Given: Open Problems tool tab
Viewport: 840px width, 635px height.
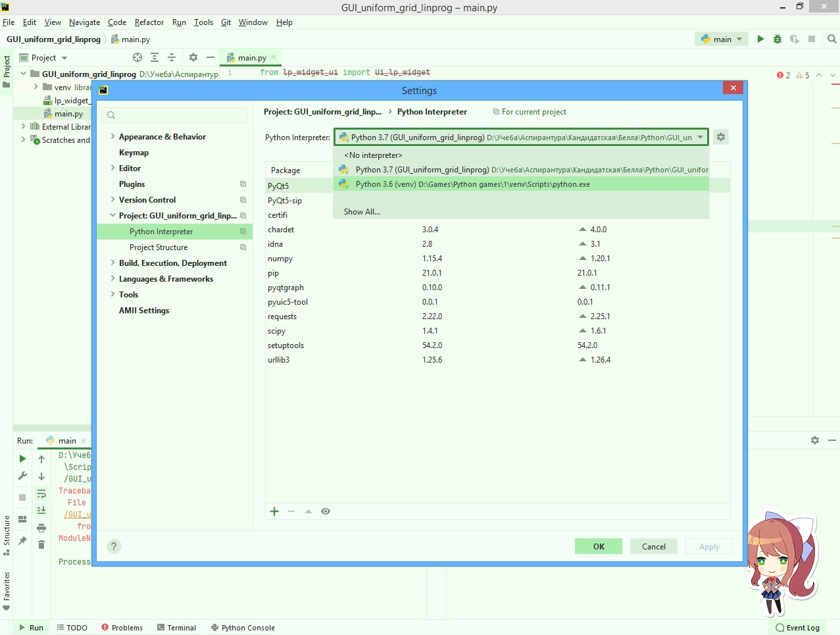Looking at the screenshot, I should click(x=122, y=627).
